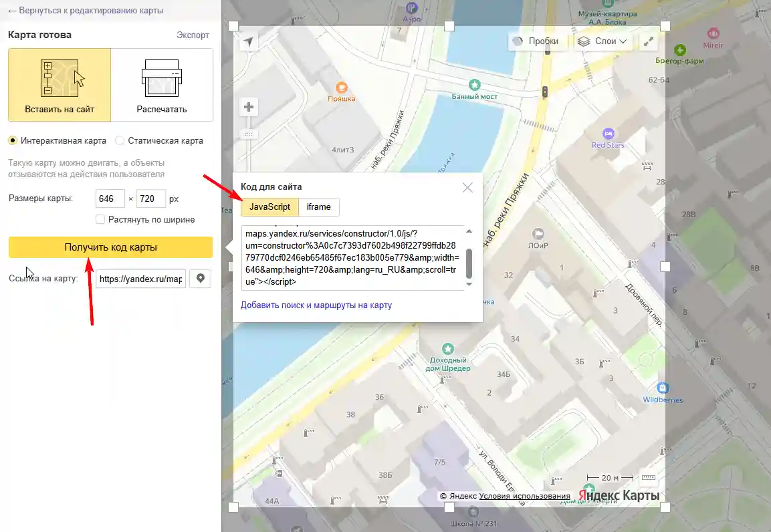The image size is (771, 532).
Task: Select Статическая карта radio button
Action: click(x=120, y=141)
